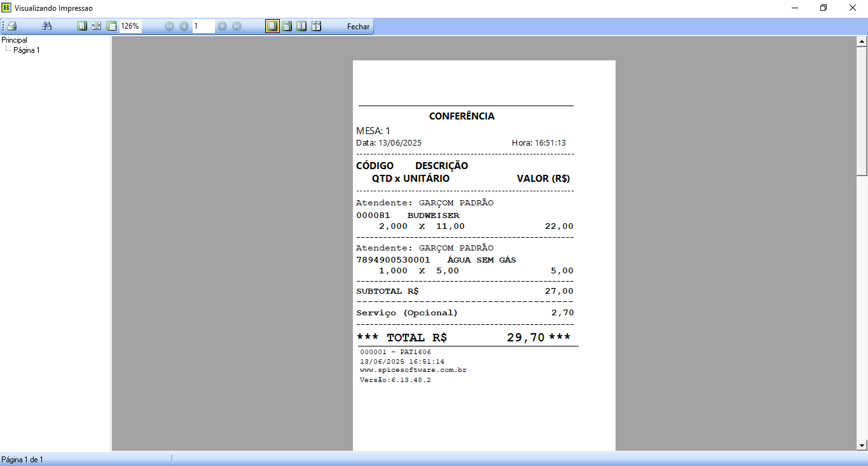Screen dimensions: 868x466
Task: Click the 000001 - PAT1606 footer text
Action: 396,352
